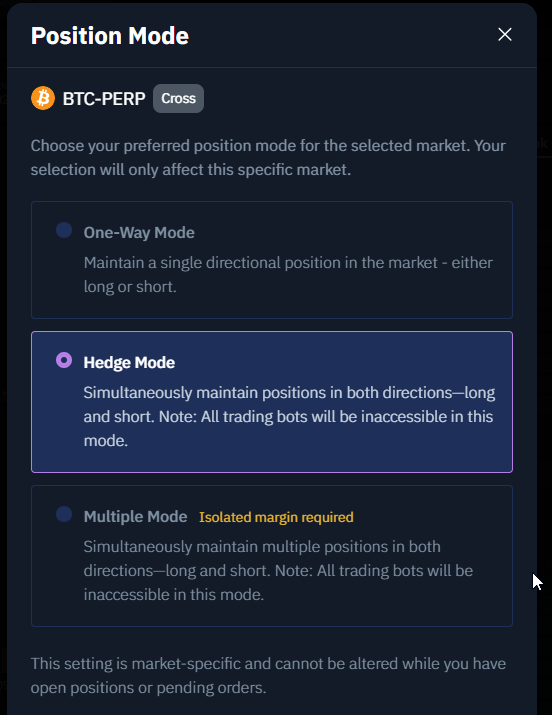
Task: Choose the highlighted Hedge Mode option card
Action: (x=272, y=402)
